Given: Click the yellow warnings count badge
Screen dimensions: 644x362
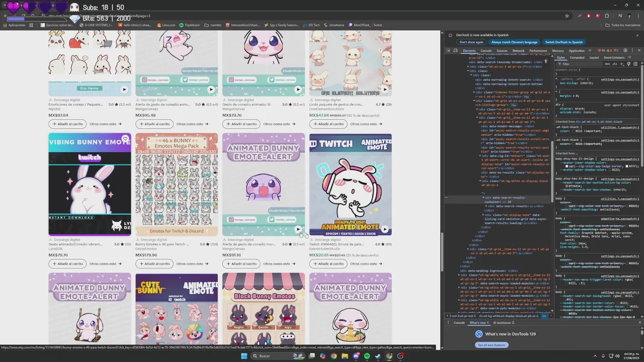Looking at the screenshot, I should [x=609, y=51].
